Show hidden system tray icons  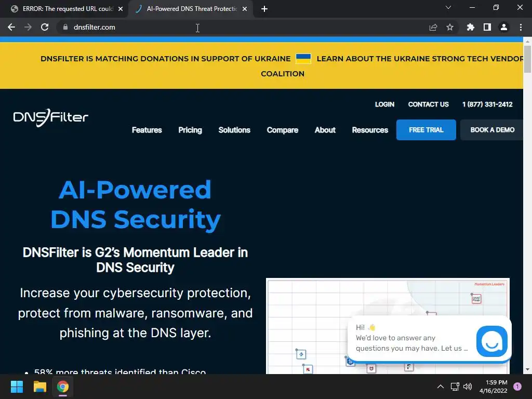pyautogui.click(x=441, y=387)
